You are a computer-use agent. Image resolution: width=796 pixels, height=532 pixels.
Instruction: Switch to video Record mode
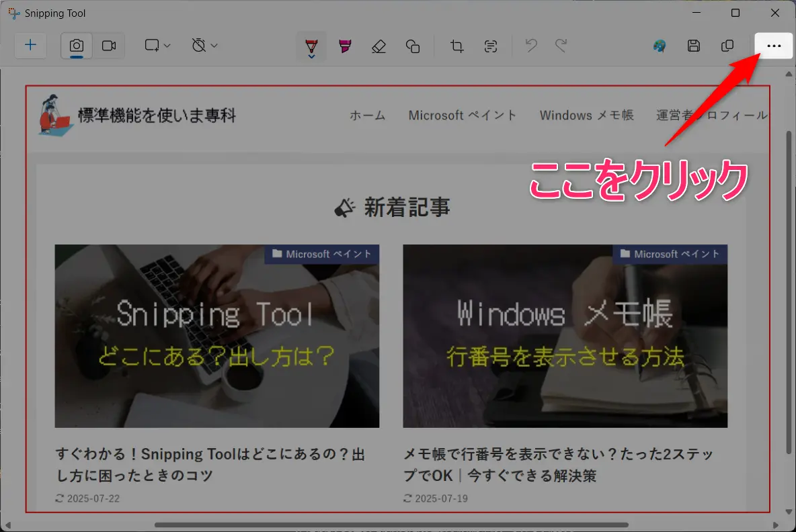[x=109, y=46]
